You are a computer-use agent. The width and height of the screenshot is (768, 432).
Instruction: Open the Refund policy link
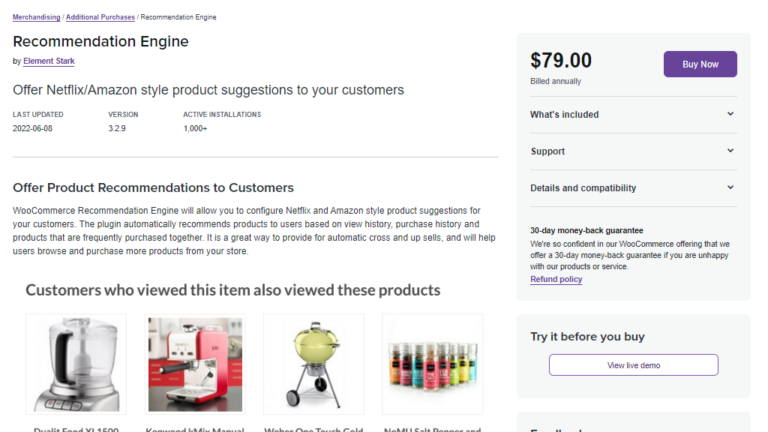[x=556, y=279]
